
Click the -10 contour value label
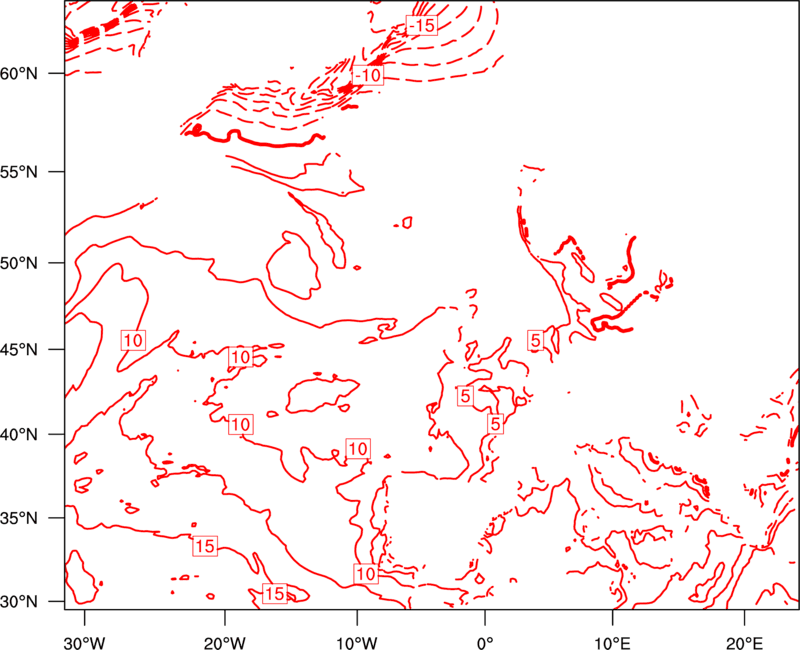(x=367, y=76)
